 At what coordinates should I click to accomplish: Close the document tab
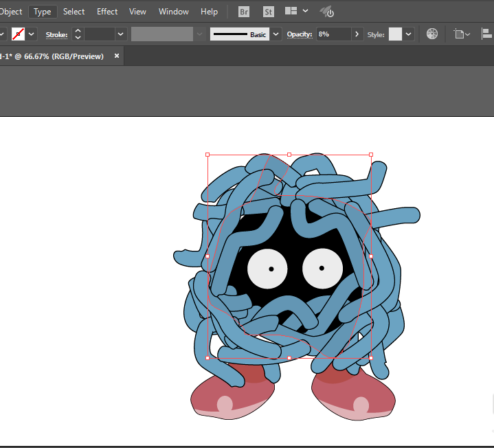click(x=117, y=56)
